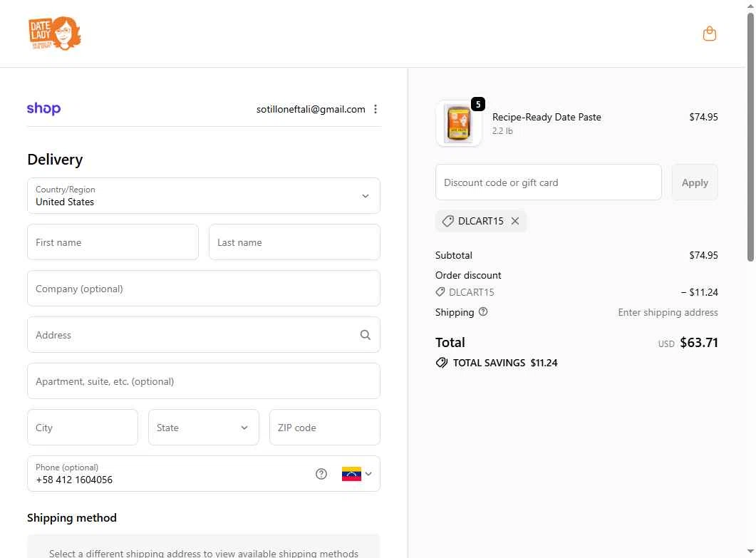Click the discount amount − $11.24
This screenshot has height=558, width=756.
click(699, 292)
